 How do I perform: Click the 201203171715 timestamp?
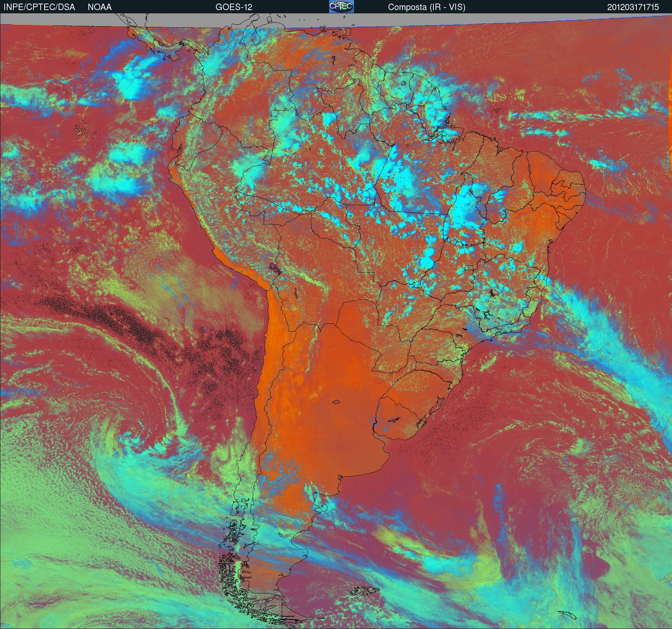click(x=633, y=7)
